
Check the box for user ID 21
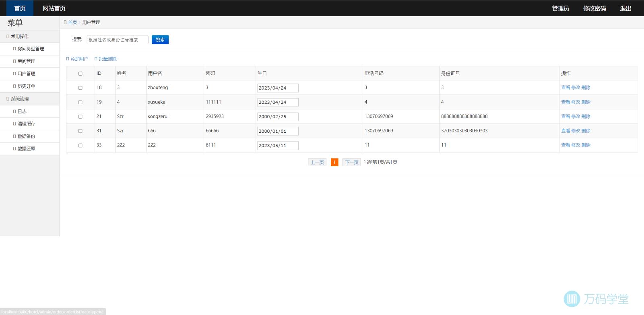coord(80,117)
